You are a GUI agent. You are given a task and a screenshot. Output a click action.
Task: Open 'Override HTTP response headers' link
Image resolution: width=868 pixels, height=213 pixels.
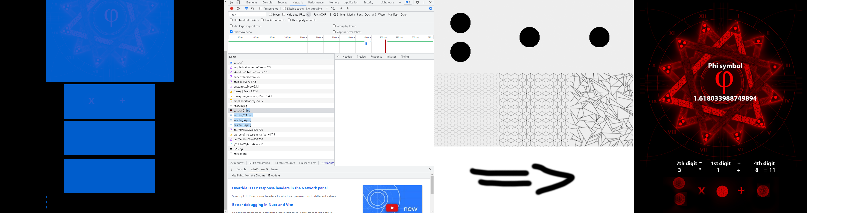[x=280, y=188]
